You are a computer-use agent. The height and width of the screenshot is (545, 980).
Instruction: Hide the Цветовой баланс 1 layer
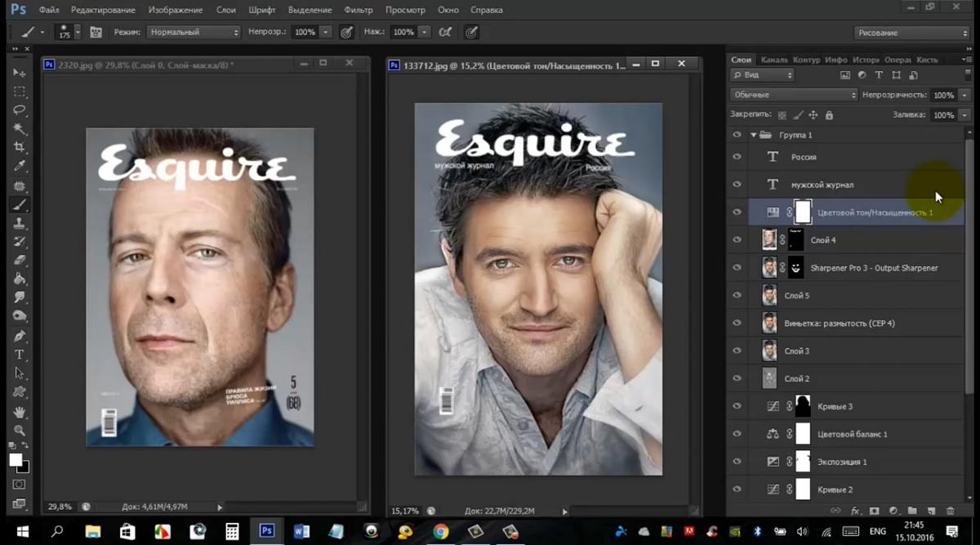click(x=737, y=434)
